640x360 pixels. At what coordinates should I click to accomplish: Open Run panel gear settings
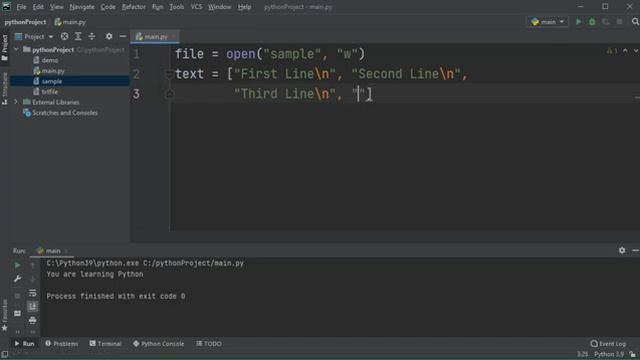coord(622,250)
